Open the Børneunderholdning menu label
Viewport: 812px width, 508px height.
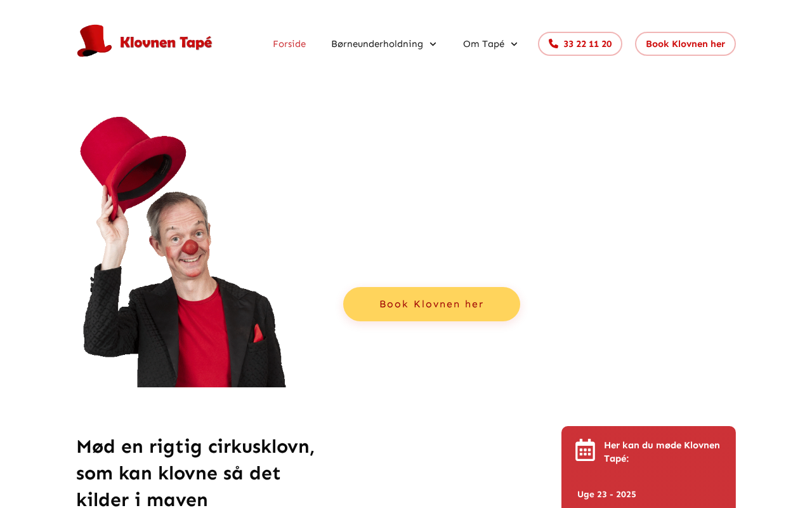377,44
